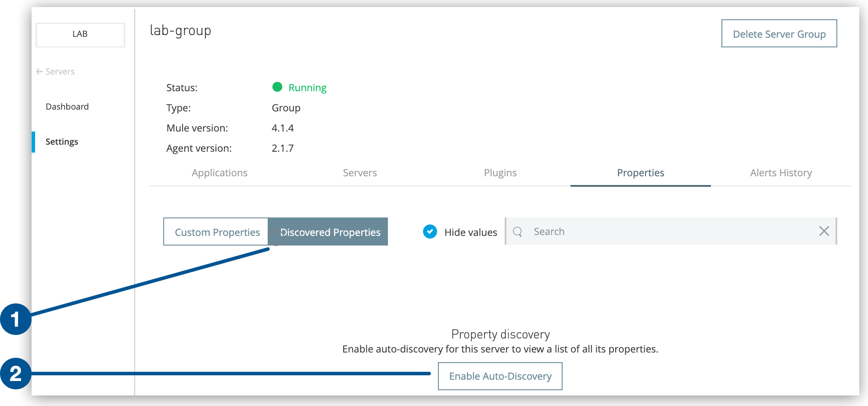Click Delete Server Group
This screenshot has height=406, width=868.
coord(779,34)
